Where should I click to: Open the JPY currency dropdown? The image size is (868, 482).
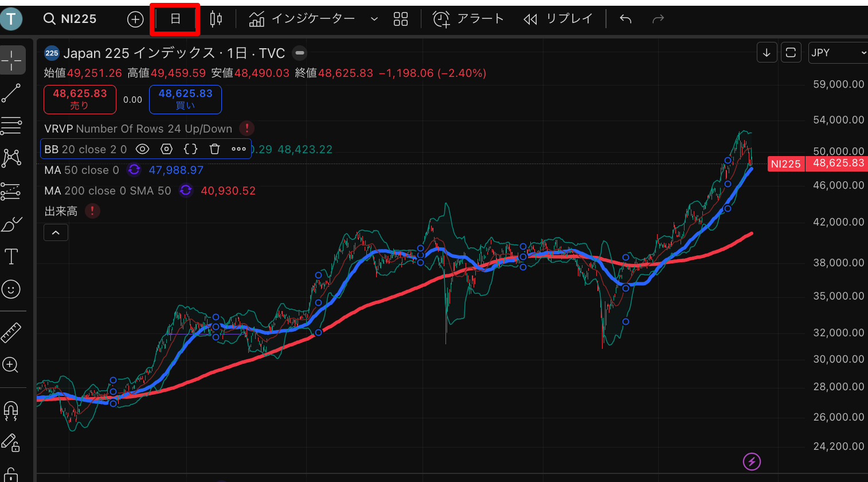(838, 53)
